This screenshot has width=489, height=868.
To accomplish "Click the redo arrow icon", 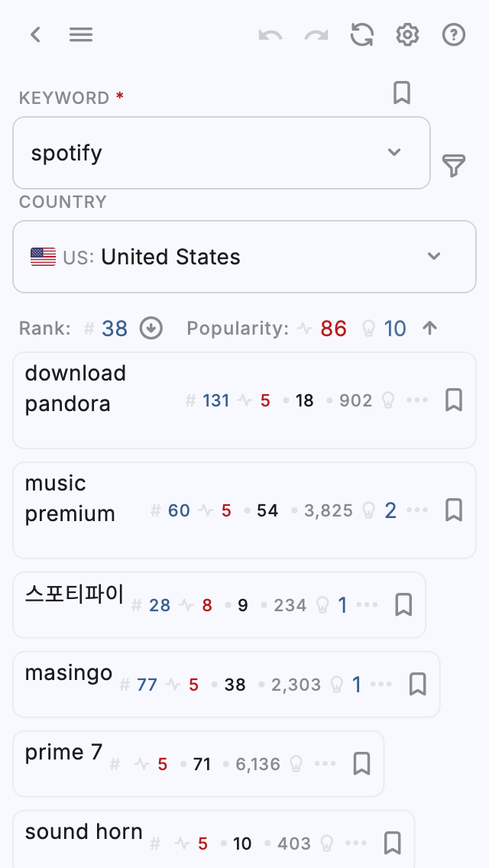I will pos(316,34).
